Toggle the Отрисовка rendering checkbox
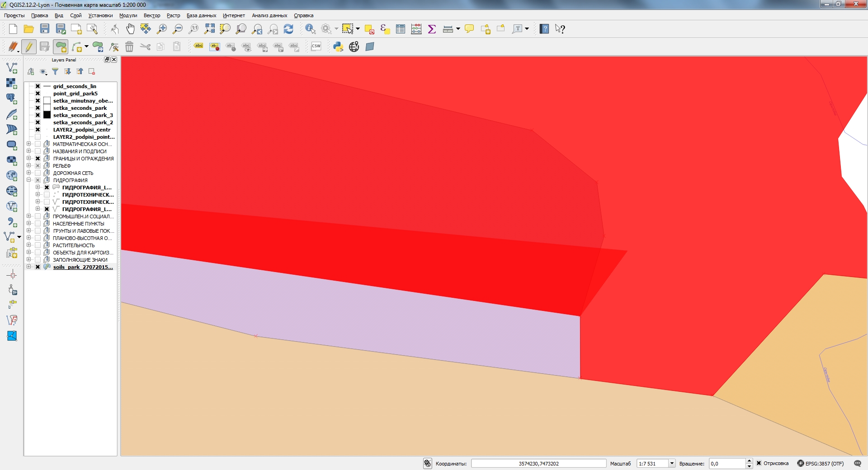The width and height of the screenshot is (868, 470). coord(758,463)
